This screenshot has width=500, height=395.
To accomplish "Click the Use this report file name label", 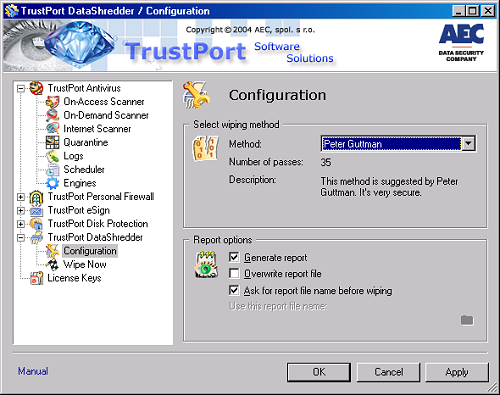I will 278,306.
